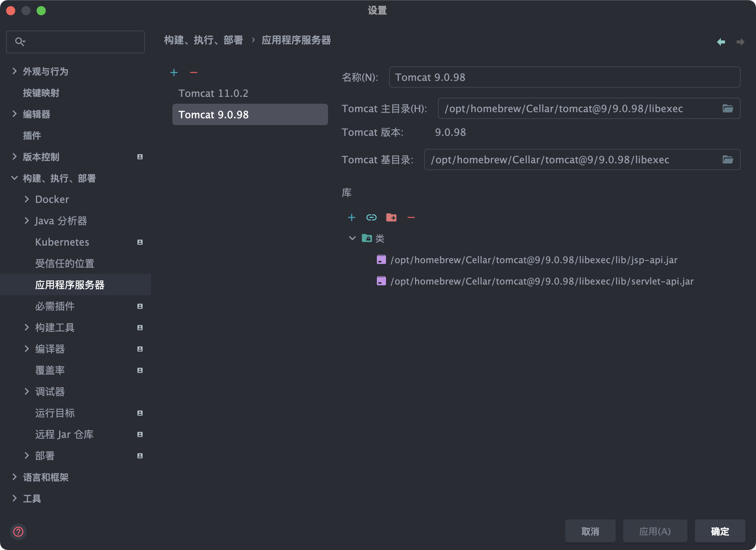Expand the 构建工具 node

click(x=27, y=327)
